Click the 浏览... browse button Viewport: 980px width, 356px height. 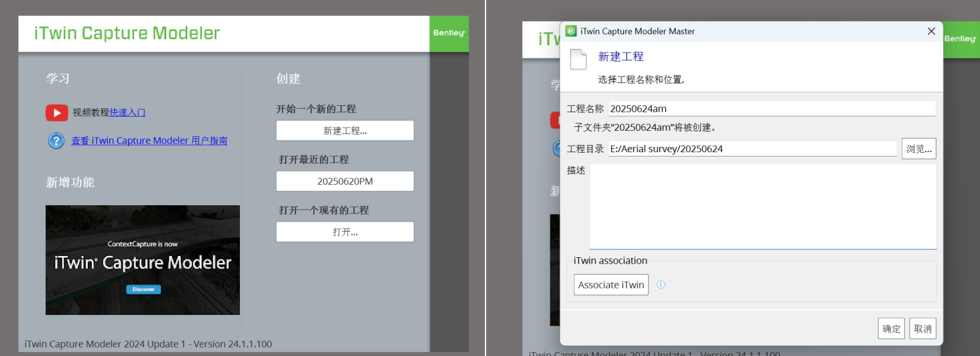[918, 149]
